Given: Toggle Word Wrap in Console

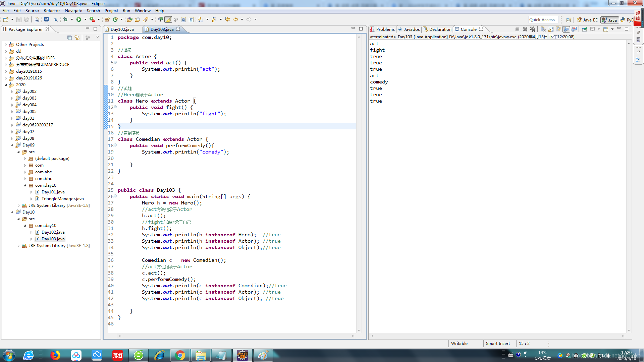Looking at the screenshot, I should click(558, 29).
